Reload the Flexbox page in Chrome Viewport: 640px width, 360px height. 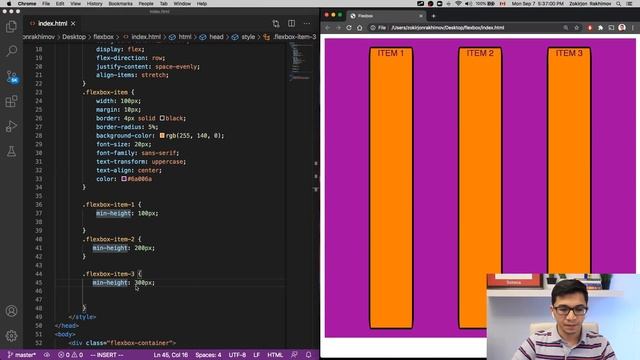pos(349,28)
